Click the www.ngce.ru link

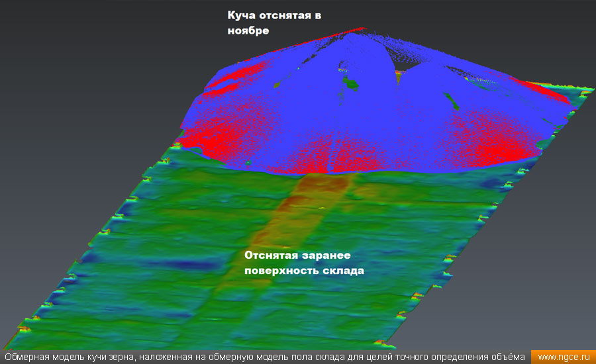coord(564,357)
